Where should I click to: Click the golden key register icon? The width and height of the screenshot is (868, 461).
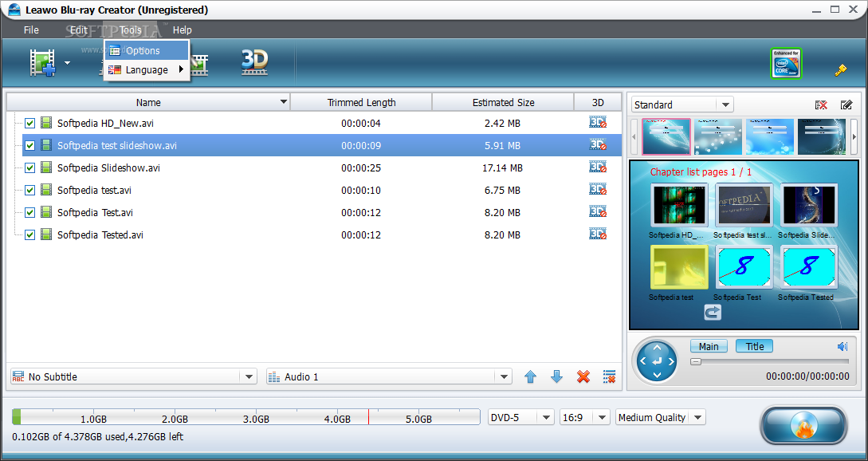pos(841,70)
